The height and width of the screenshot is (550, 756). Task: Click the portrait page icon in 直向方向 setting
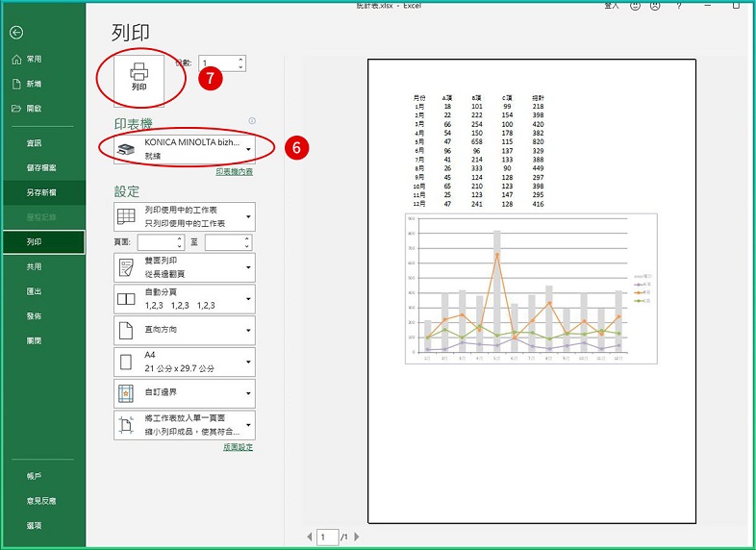[x=126, y=331]
